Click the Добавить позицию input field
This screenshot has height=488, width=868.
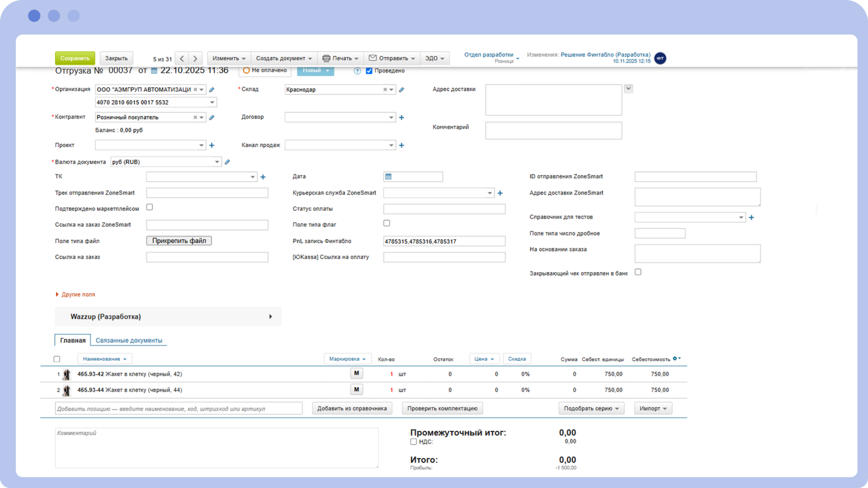tap(178, 408)
